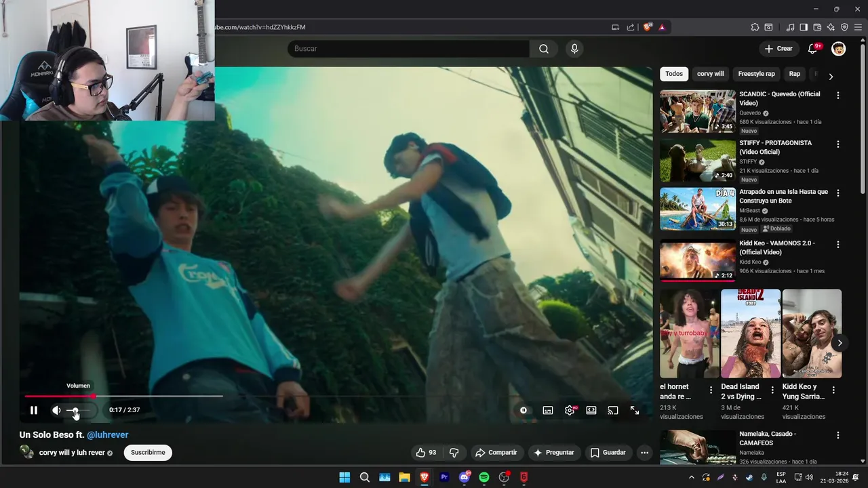Image resolution: width=868 pixels, height=488 pixels.
Task: Cast the video to a device
Action: point(613,410)
